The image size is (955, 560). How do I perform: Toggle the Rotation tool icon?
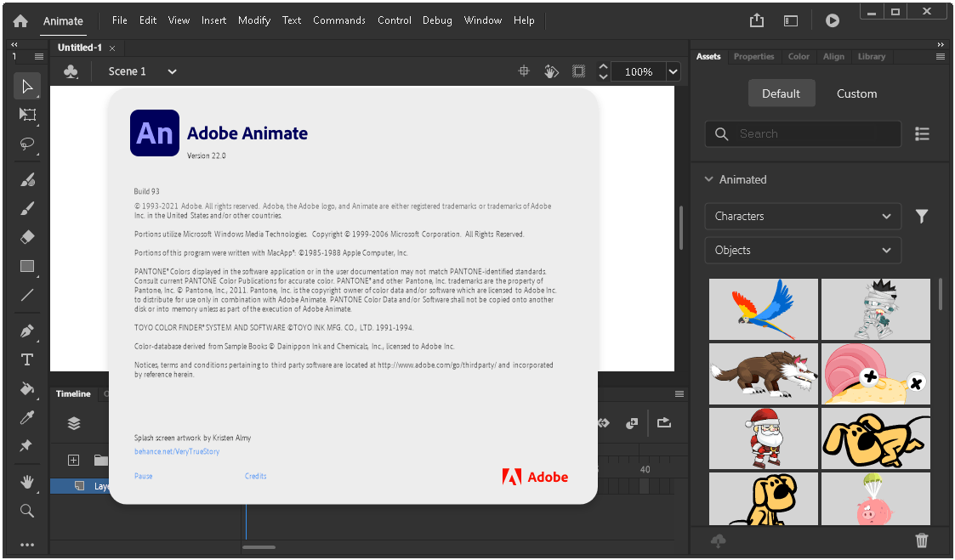(x=551, y=71)
